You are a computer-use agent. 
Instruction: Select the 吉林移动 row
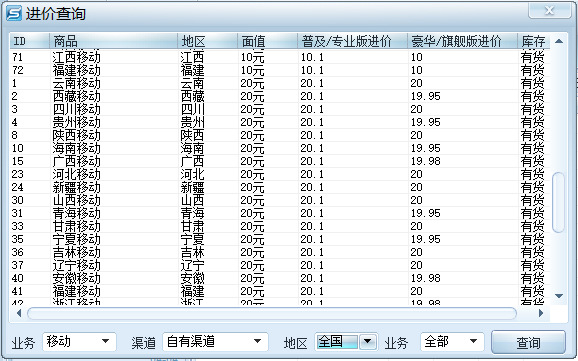[280, 252]
